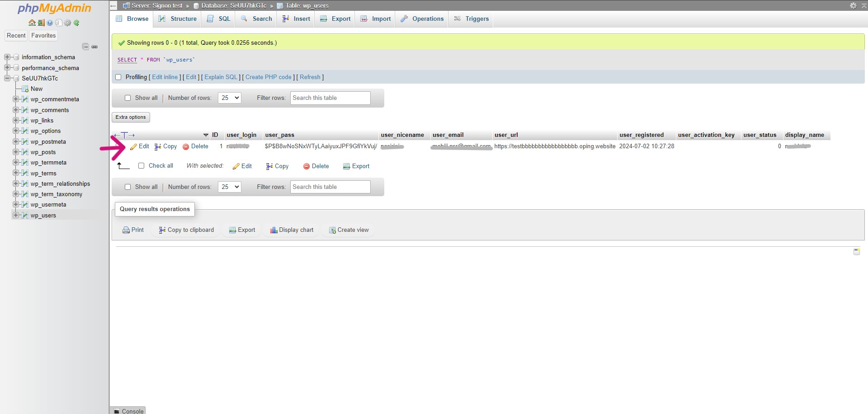
Task: Expand the wp_options table node
Action: [16, 131]
